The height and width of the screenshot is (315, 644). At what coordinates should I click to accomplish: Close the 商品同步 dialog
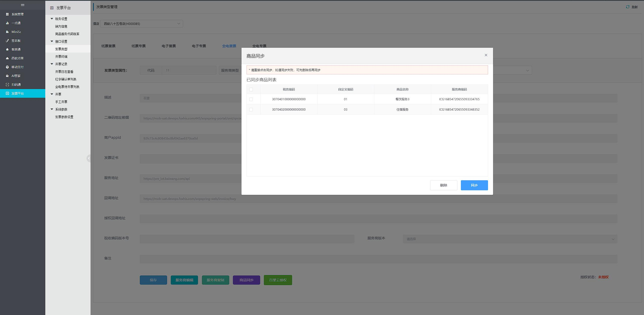pyautogui.click(x=486, y=55)
